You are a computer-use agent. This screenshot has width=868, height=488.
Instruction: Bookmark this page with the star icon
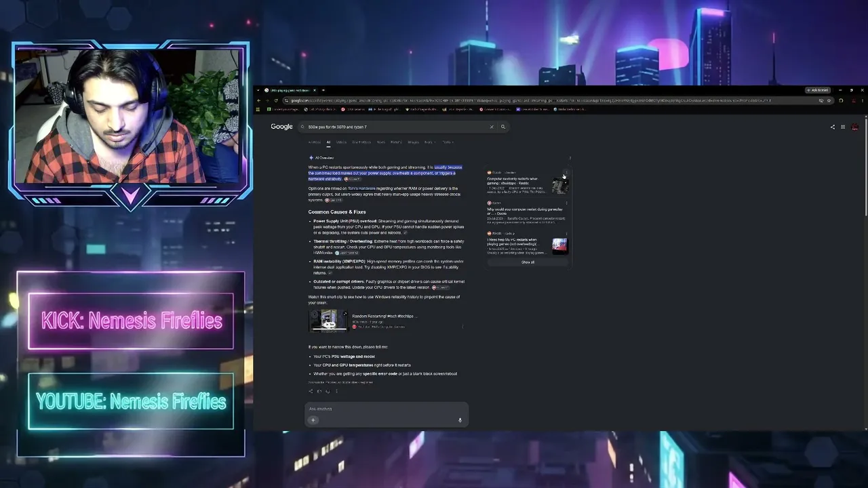(829, 100)
